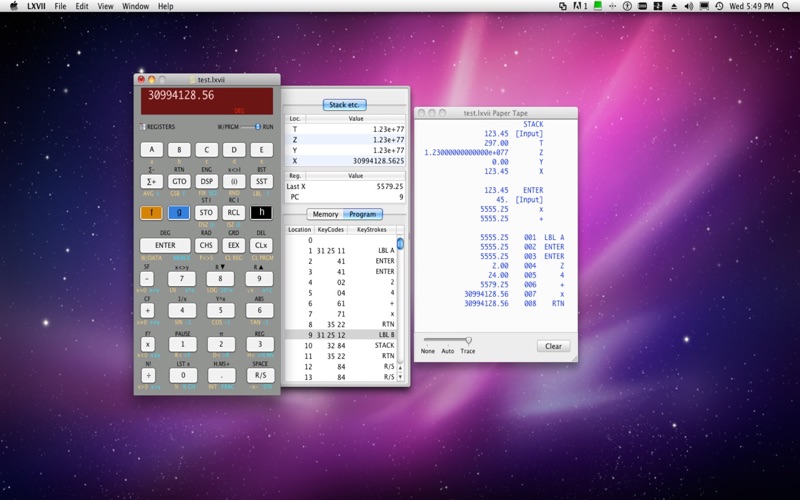The image size is (800, 500).
Task: Click the Stack etc. button
Action: tap(344, 103)
